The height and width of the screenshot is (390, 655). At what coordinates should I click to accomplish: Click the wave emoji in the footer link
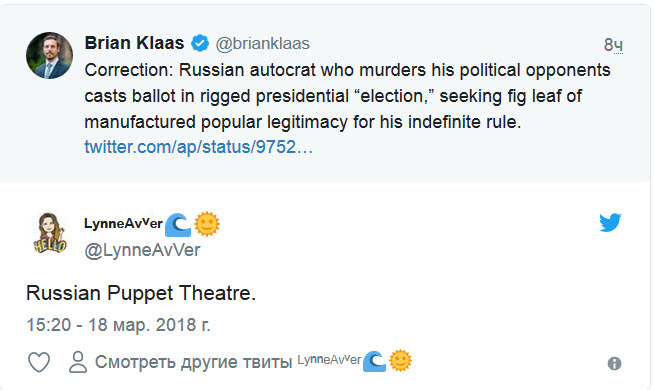(x=374, y=361)
